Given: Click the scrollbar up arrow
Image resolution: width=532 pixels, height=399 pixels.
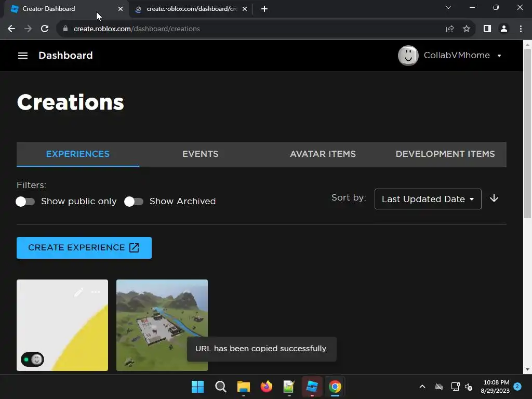Looking at the screenshot, I should pyautogui.click(x=527, y=45).
